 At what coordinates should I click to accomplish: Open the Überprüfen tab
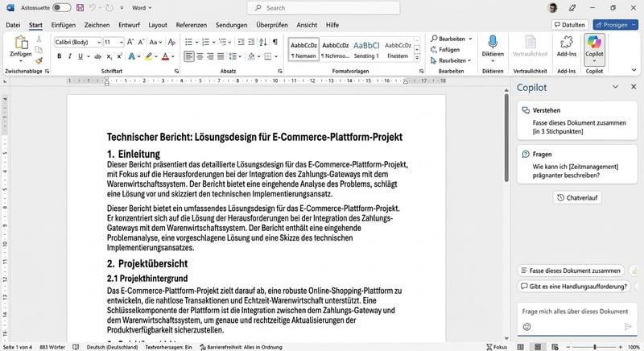(x=272, y=25)
